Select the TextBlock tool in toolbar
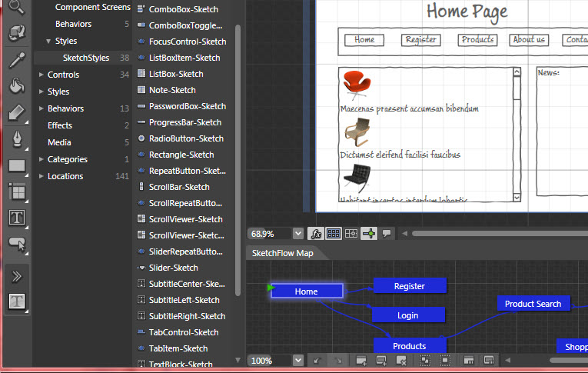This screenshot has height=373, width=588. (16, 218)
